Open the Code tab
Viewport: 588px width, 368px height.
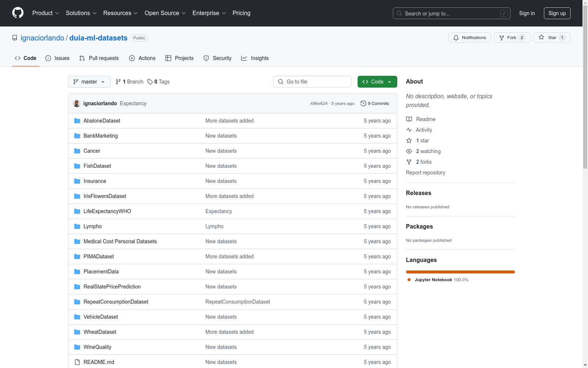(26, 58)
